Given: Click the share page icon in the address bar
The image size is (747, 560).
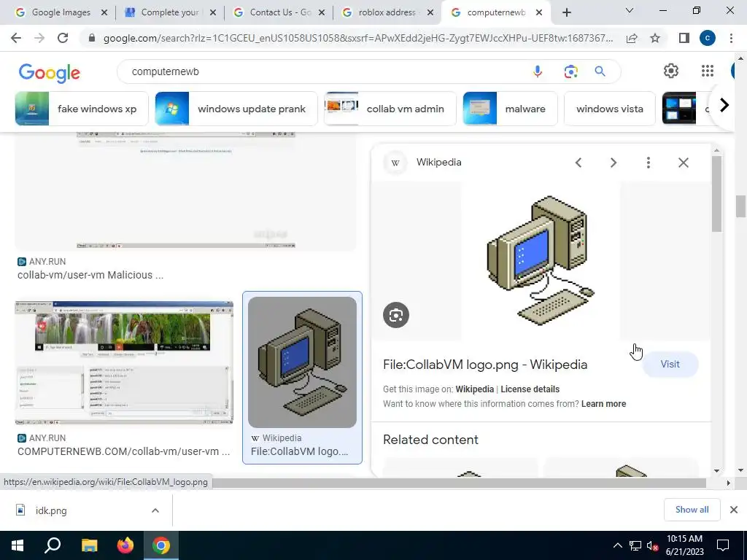Looking at the screenshot, I should click(x=632, y=38).
